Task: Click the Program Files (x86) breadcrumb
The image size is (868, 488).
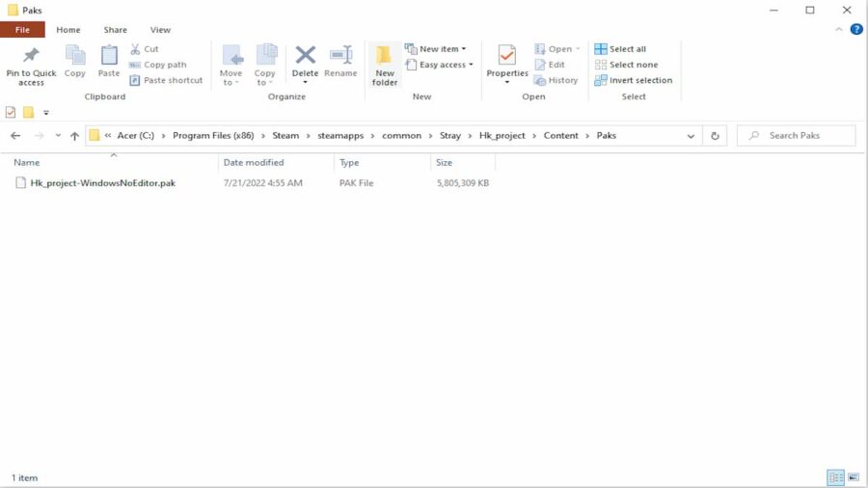Action: (x=213, y=136)
